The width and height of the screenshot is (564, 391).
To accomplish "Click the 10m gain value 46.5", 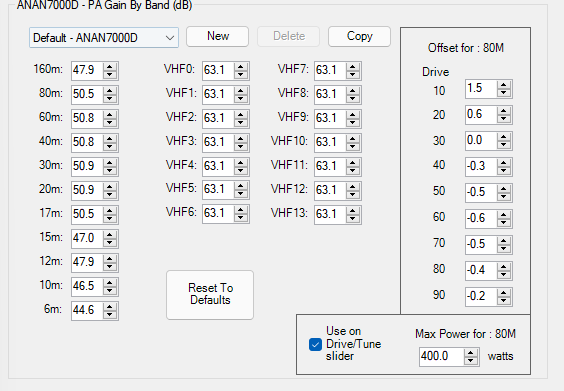I will [x=87, y=286].
